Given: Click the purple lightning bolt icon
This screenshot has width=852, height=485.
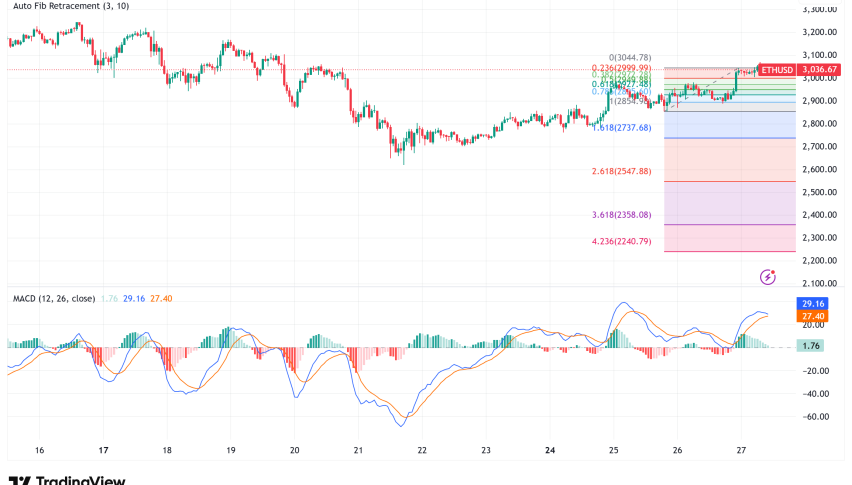Looking at the screenshot, I should pyautogui.click(x=768, y=277).
